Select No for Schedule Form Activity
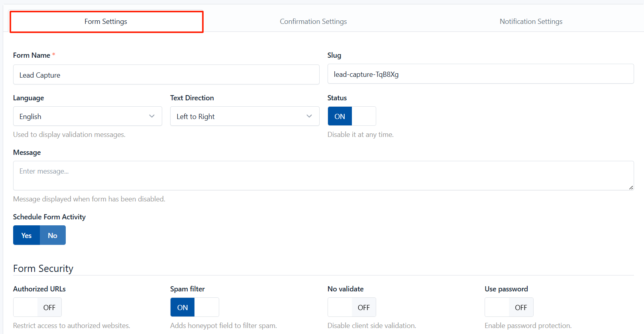The width and height of the screenshot is (644, 334). pos(53,235)
